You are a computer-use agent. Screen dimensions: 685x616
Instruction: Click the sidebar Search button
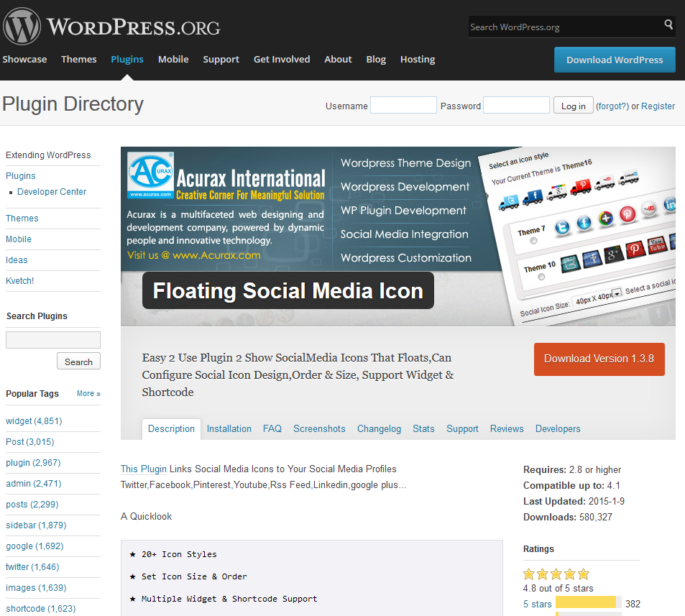(x=78, y=362)
